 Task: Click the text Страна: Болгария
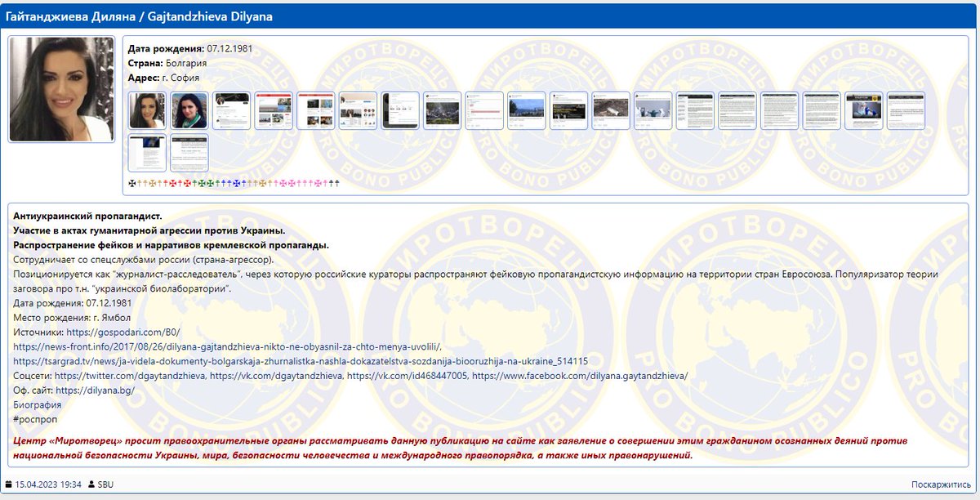167,63
